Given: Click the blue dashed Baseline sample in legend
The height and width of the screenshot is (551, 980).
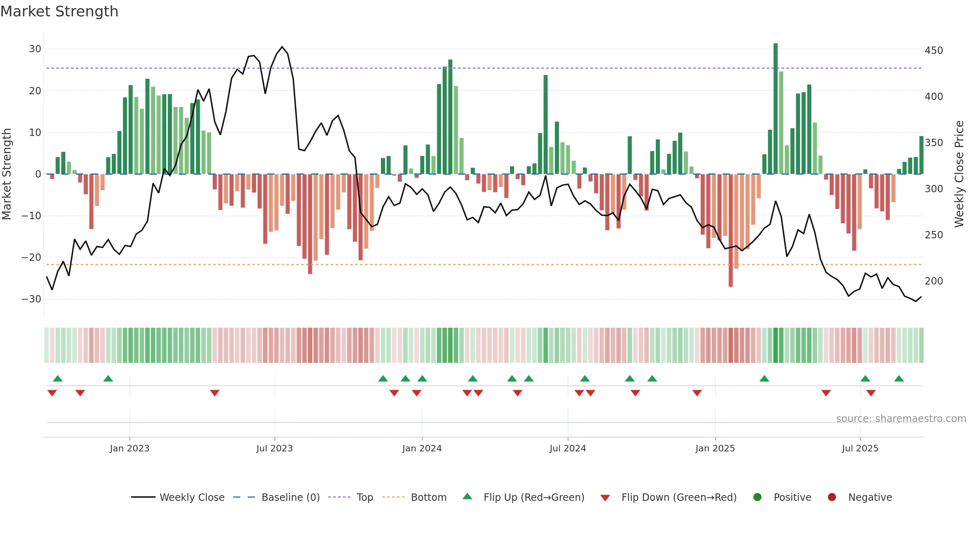Looking at the screenshot, I should point(244,497).
